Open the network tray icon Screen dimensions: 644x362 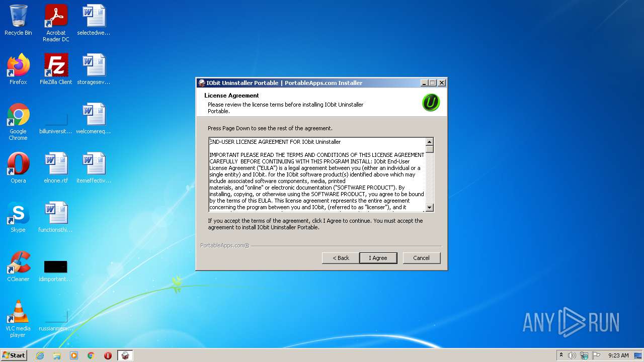coord(584,355)
